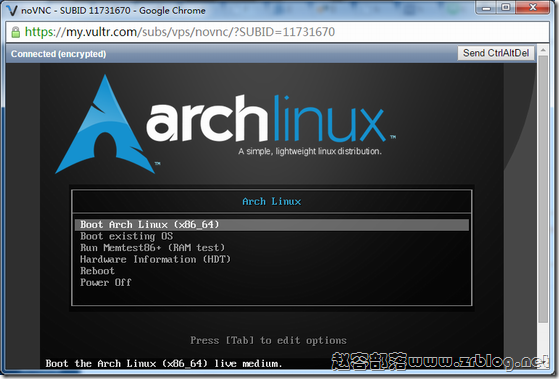Choose Boot existing OS option
Image resolution: width=559 pixels, height=379 pixels.
click(127, 236)
